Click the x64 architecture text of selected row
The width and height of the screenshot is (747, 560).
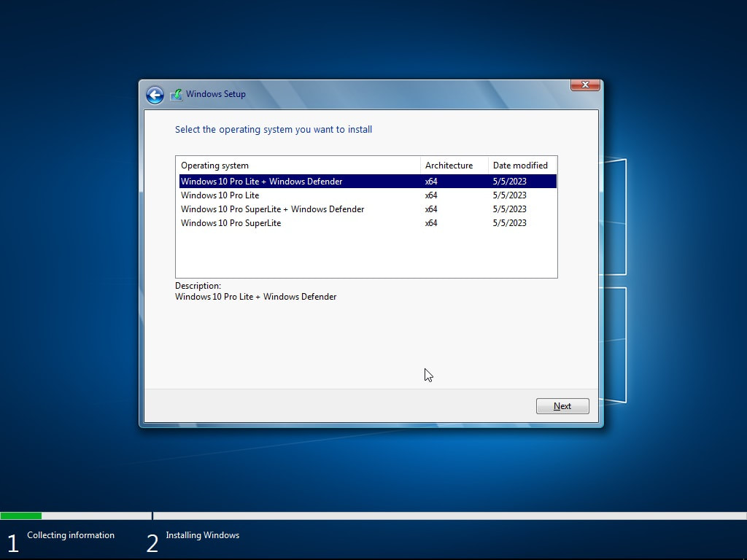click(430, 181)
